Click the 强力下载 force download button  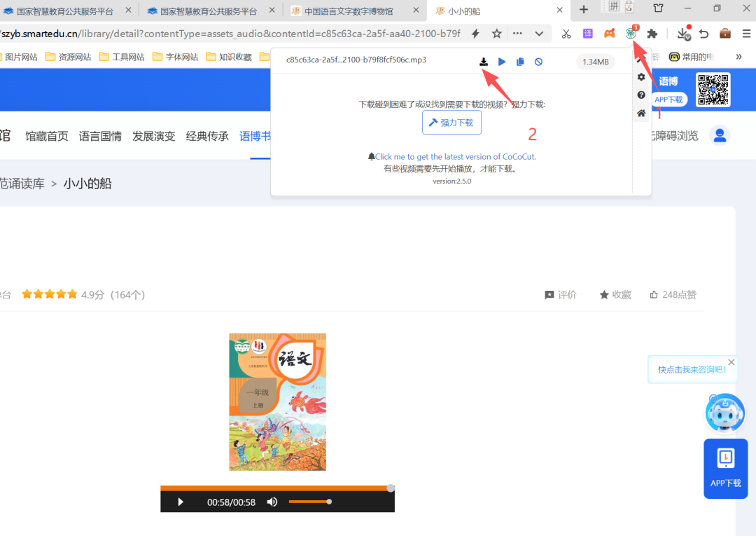coord(451,122)
